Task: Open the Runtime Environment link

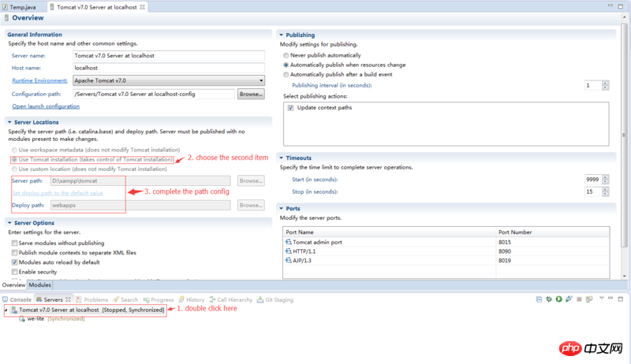Action: coord(40,80)
